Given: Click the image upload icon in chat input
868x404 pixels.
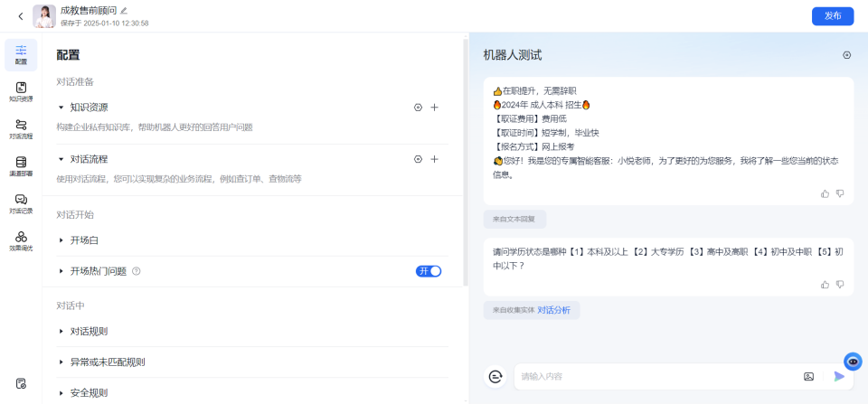Looking at the screenshot, I should pyautogui.click(x=808, y=376).
